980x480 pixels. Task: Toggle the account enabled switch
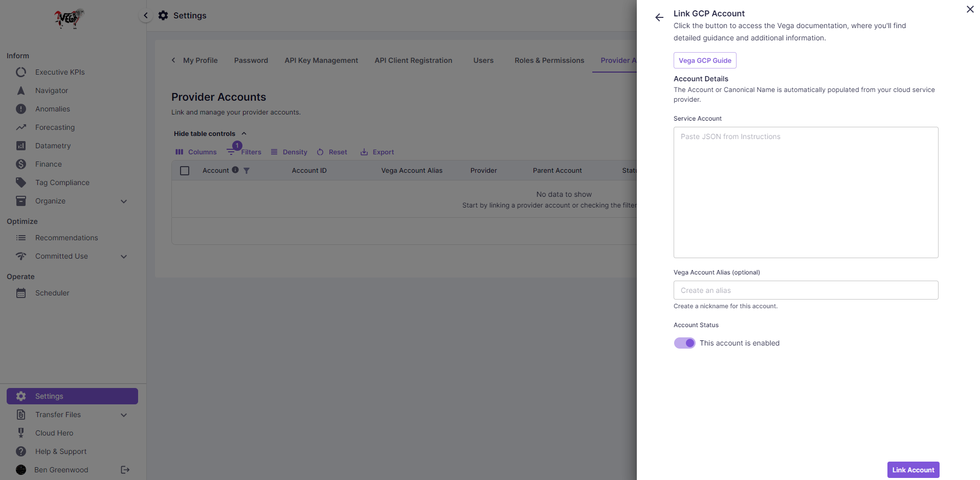(x=684, y=343)
